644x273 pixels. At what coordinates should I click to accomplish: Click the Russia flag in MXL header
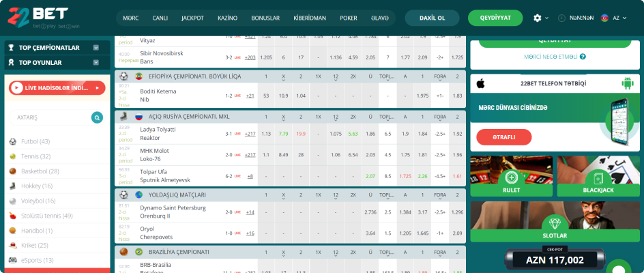[x=138, y=117]
